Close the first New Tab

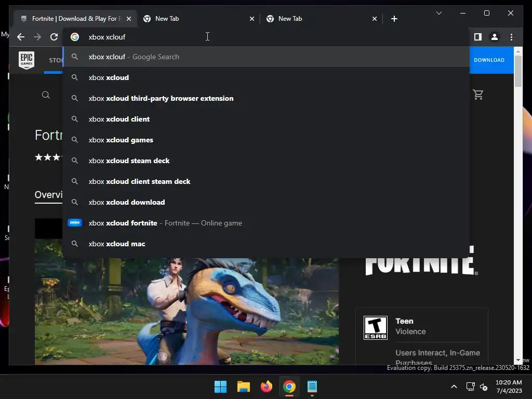point(252,19)
